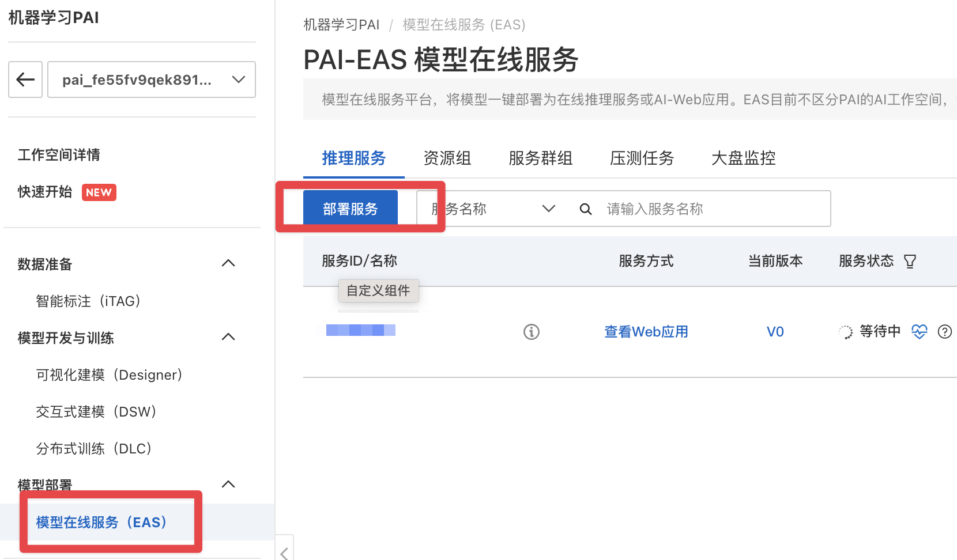Switch to the 推理服务 tab

tap(354, 158)
